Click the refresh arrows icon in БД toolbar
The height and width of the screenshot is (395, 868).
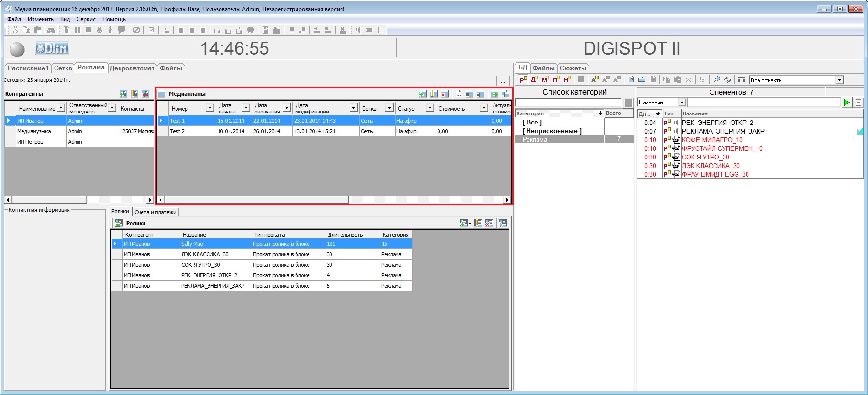727,79
